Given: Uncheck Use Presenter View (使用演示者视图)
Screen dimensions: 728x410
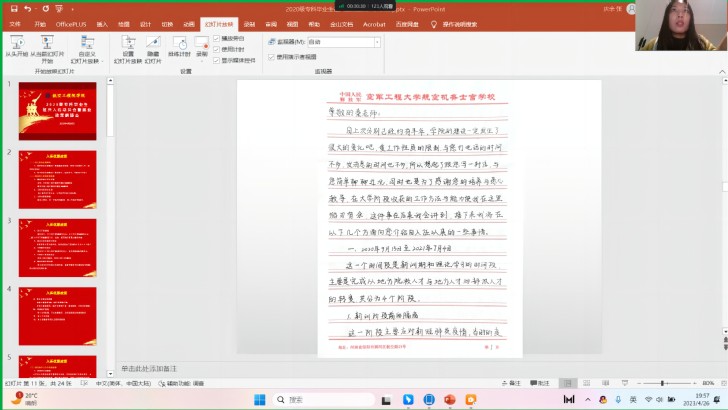Looking at the screenshot, I should click(271, 57).
